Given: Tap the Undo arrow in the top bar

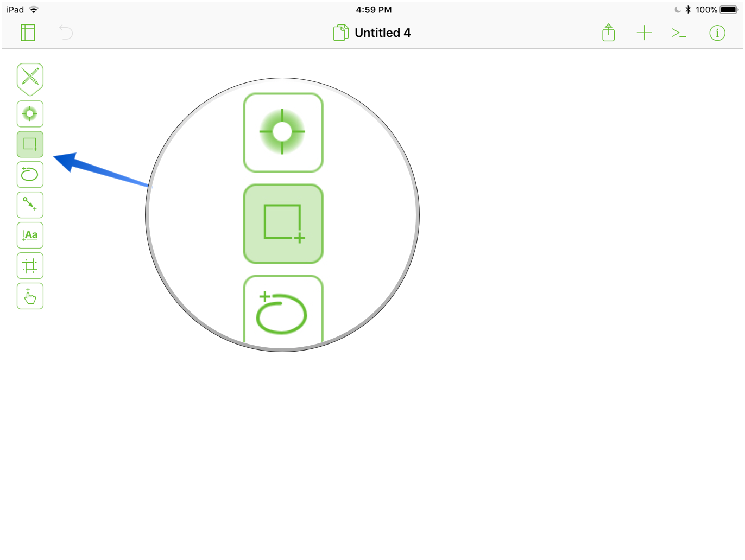Looking at the screenshot, I should pos(66,33).
